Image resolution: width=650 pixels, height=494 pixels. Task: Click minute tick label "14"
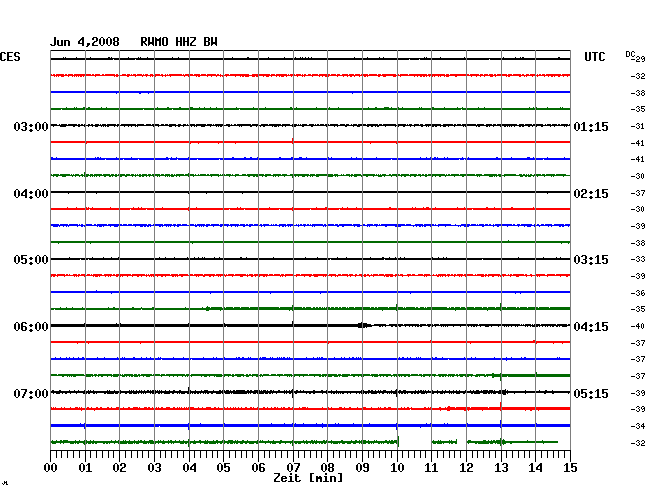tap(535, 468)
